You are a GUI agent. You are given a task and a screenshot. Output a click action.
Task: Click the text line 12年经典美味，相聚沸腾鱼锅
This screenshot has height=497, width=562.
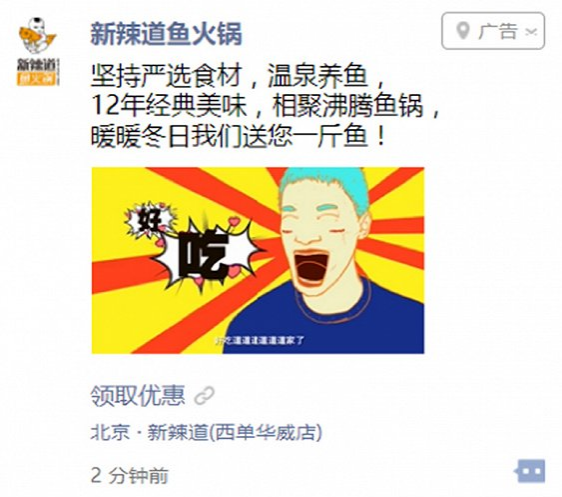click(266, 106)
